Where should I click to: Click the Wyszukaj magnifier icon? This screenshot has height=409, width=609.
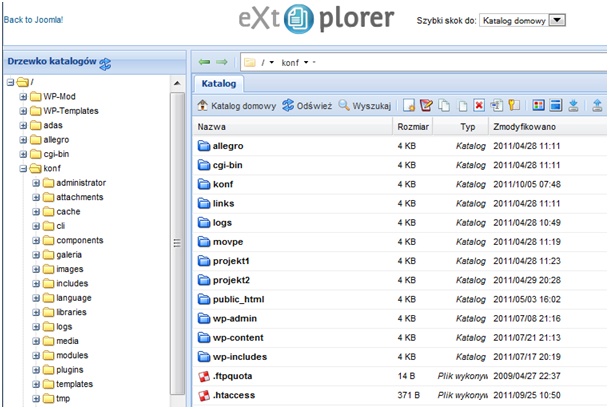[344, 105]
